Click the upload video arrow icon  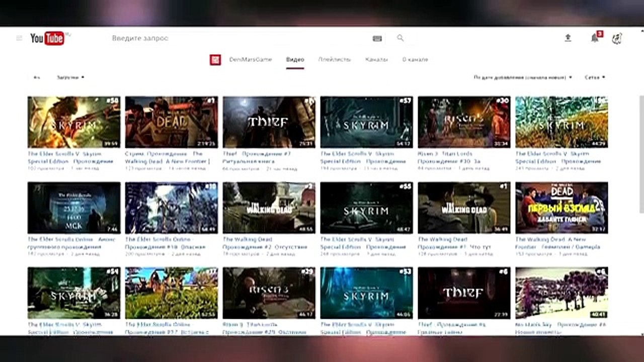(x=568, y=38)
